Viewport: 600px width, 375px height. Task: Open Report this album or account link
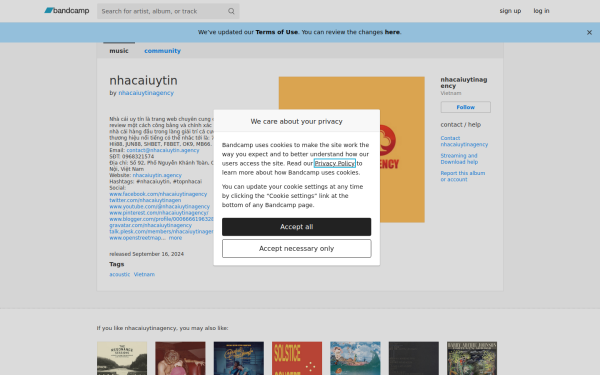462,176
